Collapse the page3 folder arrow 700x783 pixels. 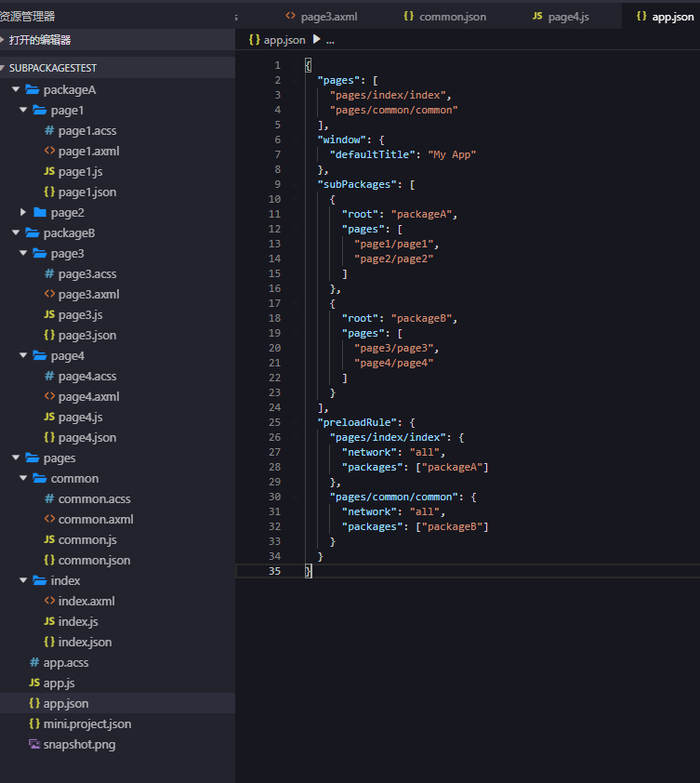pyautogui.click(x=23, y=253)
